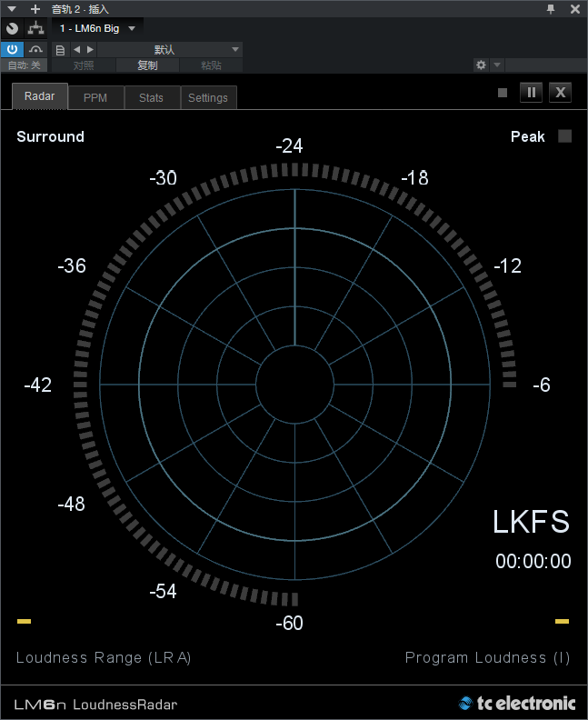Switch to the PPM tab
The image size is (588, 720).
tap(95, 97)
